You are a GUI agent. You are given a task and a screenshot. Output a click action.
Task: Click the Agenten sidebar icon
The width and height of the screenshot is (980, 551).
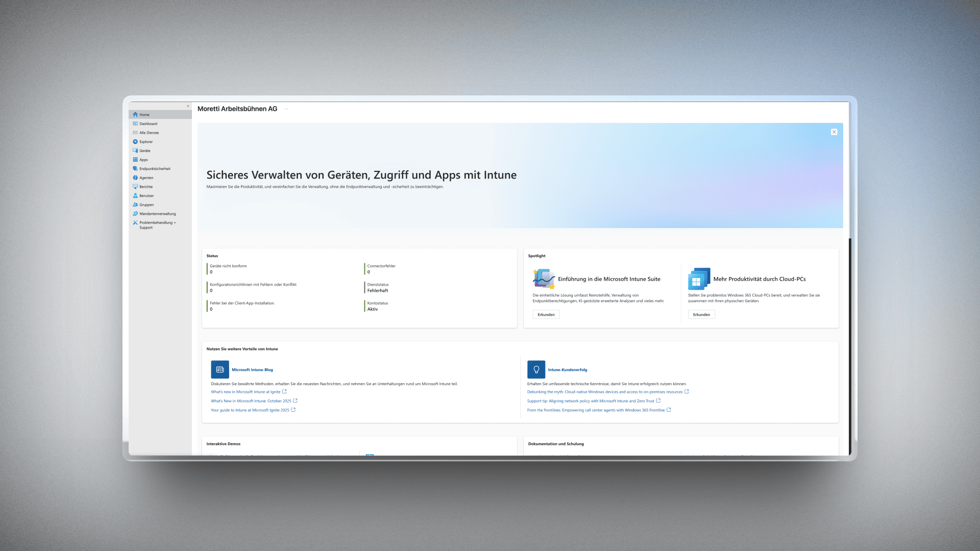(x=135, y=178)
